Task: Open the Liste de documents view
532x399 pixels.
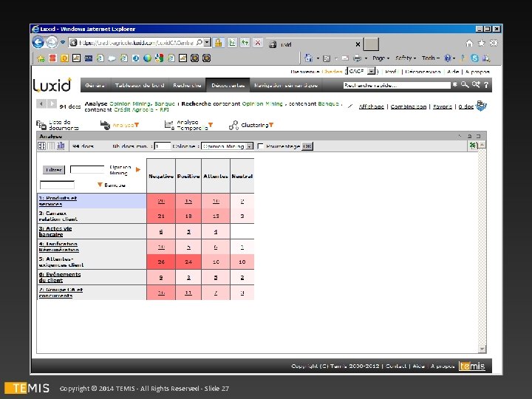Action: [57, 125]
